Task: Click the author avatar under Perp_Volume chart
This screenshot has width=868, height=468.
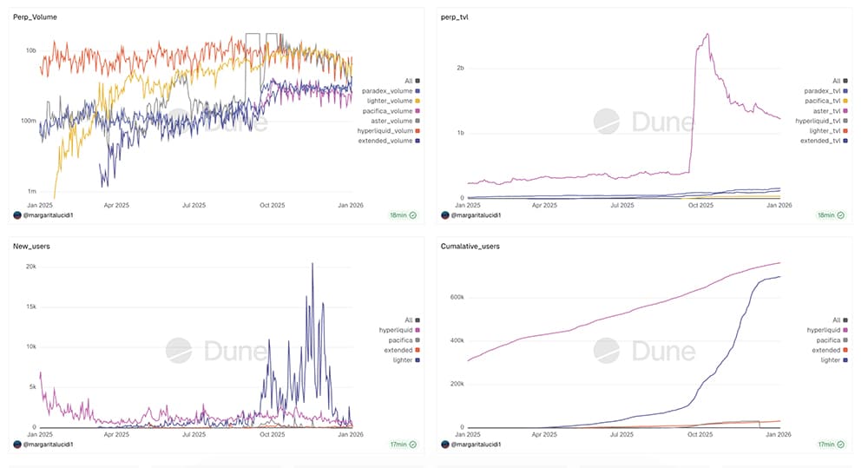Action: pyautogui.click(x=17, y=214)
